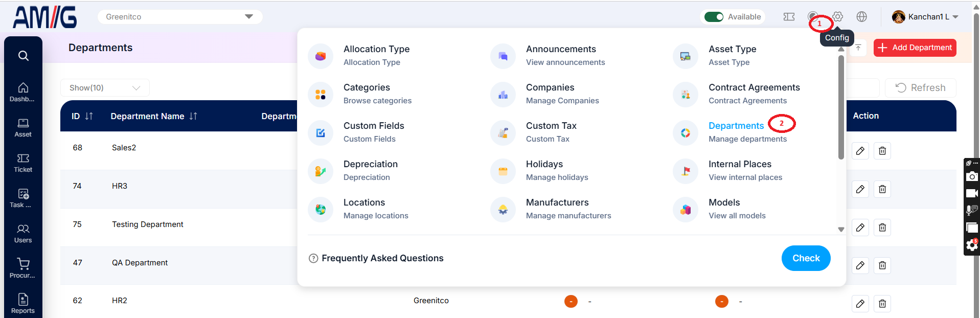The width and height of the screenshot is (980, 318).
Task: Open Dashboard from the sidebar
Action: 23,93
